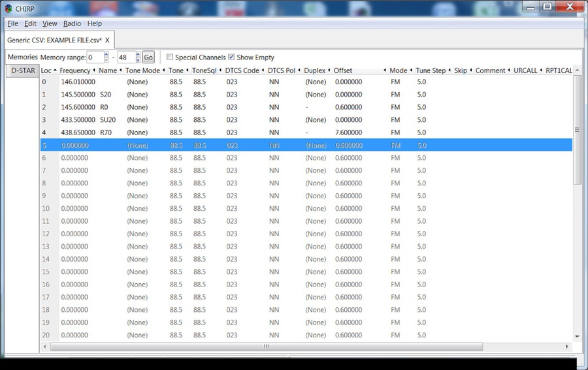Viewport: 588px width, 370px height.
Task: Open the File menu
Action: 12,23
